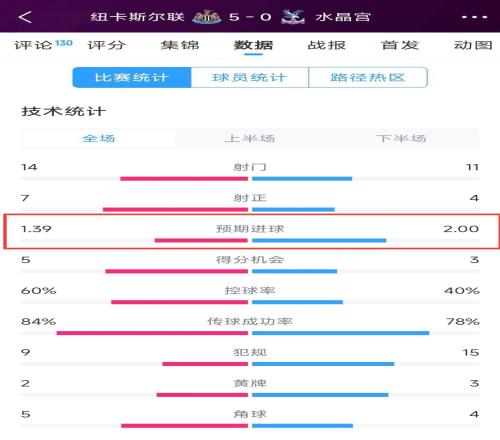Tap the Crystal Palace club crest

(293, 17)
